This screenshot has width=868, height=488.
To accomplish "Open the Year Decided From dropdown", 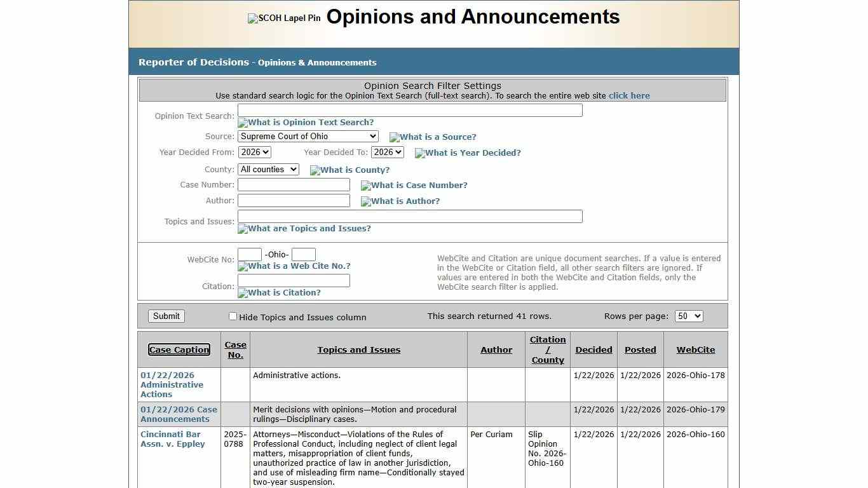I will click(x=254, y=152).
